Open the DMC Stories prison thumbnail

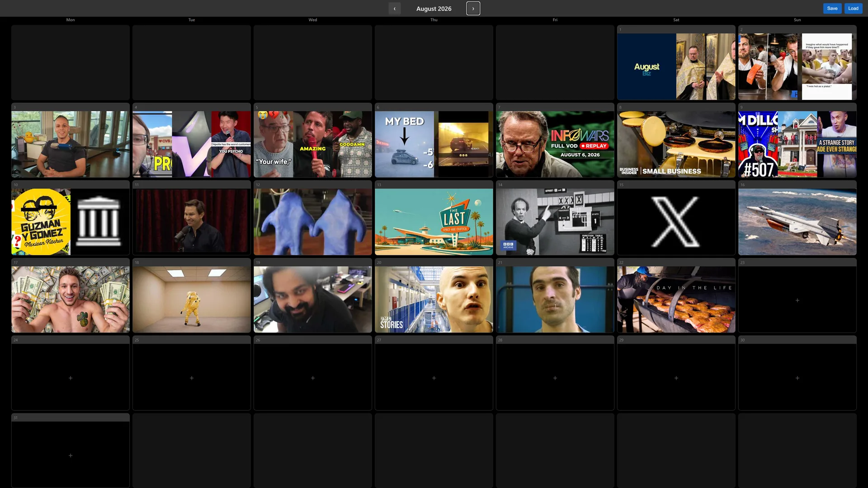coord(434,300)
